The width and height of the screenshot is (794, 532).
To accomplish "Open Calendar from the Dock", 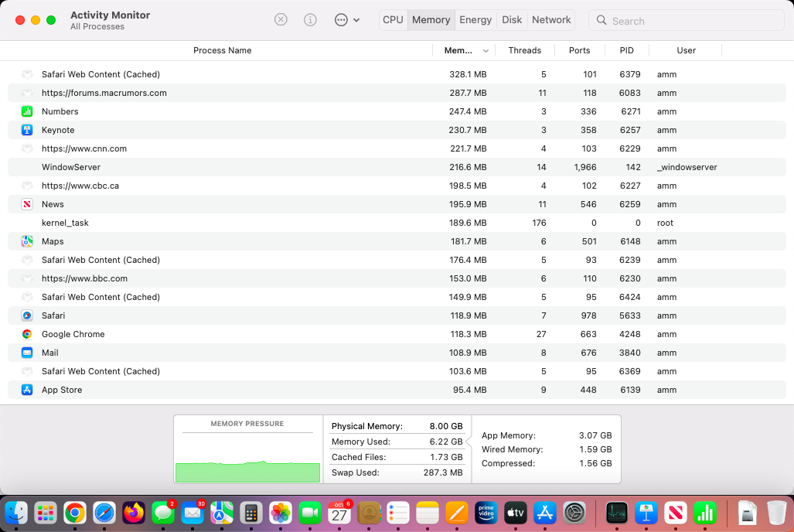I will coord(339,513).
